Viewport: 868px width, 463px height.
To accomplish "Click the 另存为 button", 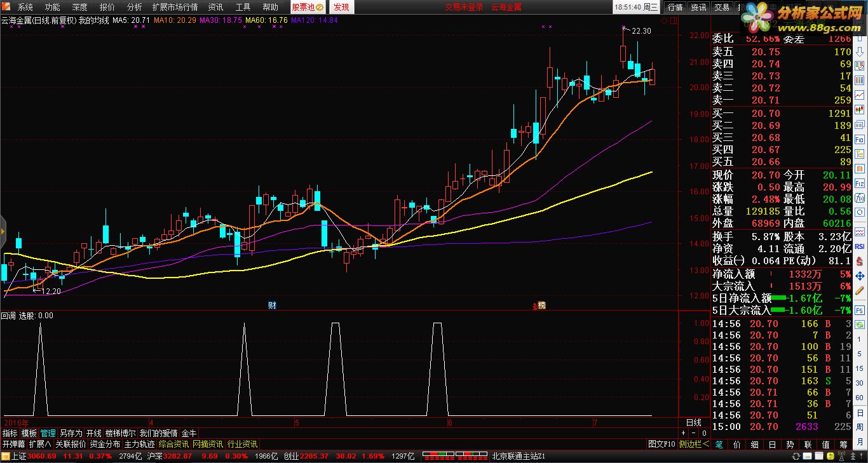I will [x=71, y=433].
